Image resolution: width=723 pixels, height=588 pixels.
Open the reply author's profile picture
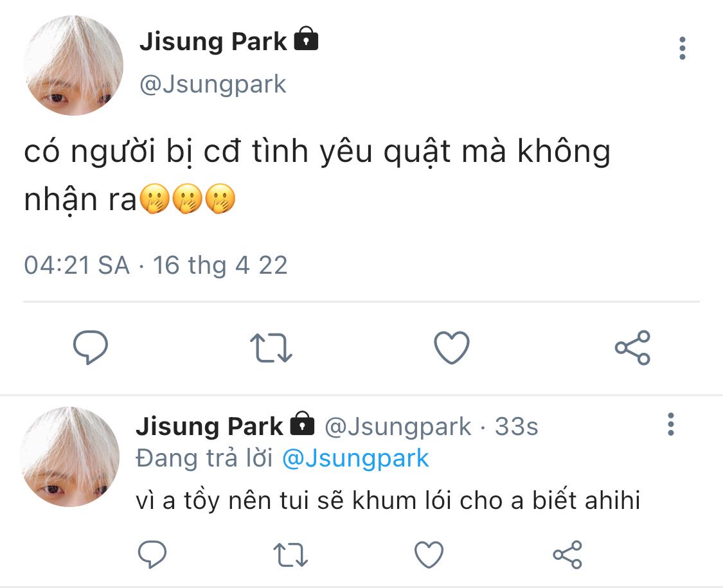(x=69, y=456)
